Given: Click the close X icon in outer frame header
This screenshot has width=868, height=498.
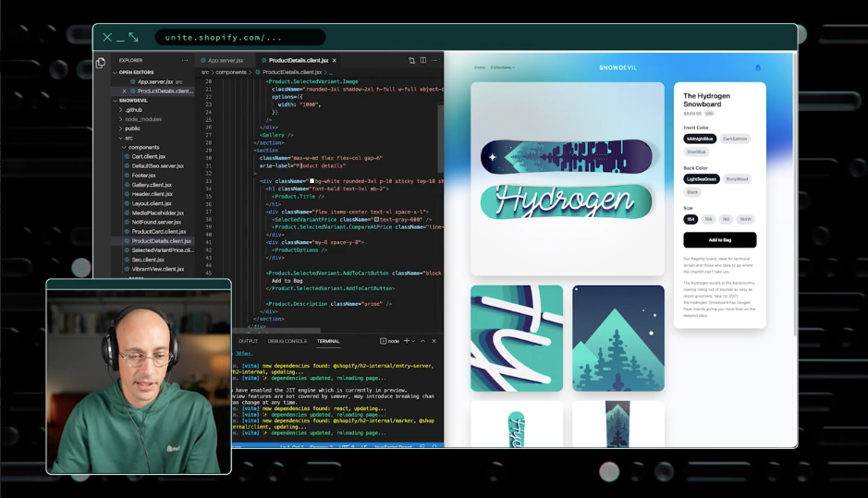Looking at the screenshot, I should [x=107, y=37].
